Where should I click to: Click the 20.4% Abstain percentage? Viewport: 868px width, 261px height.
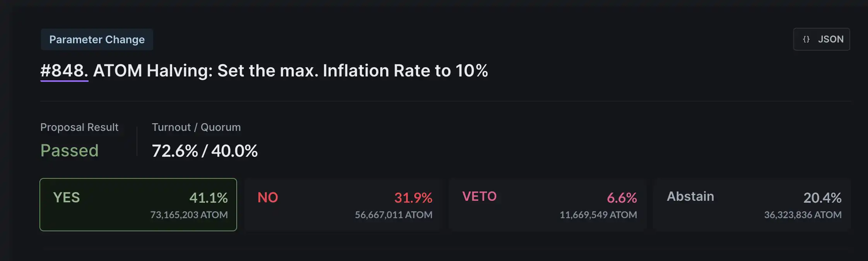(822, 198)
